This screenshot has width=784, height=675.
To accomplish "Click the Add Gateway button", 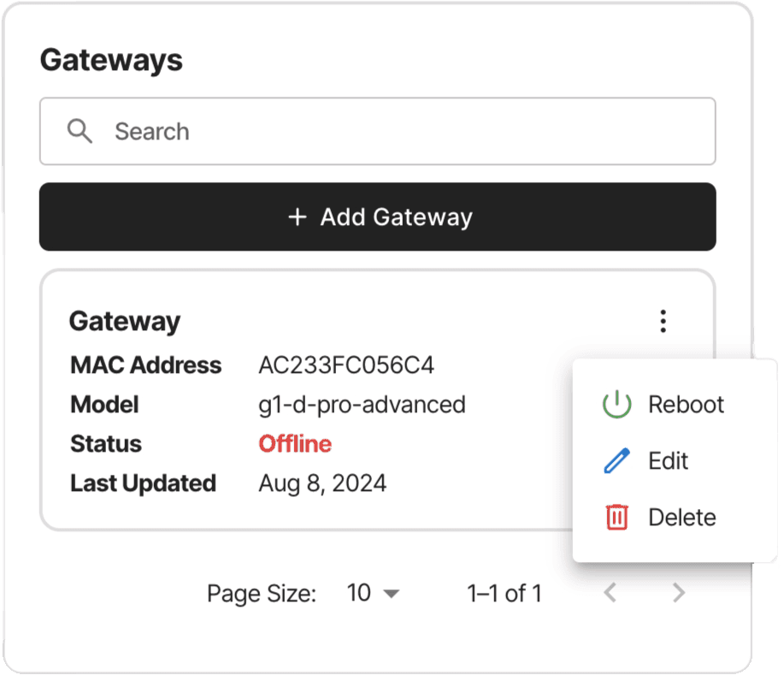I will (x=378, y=216).
